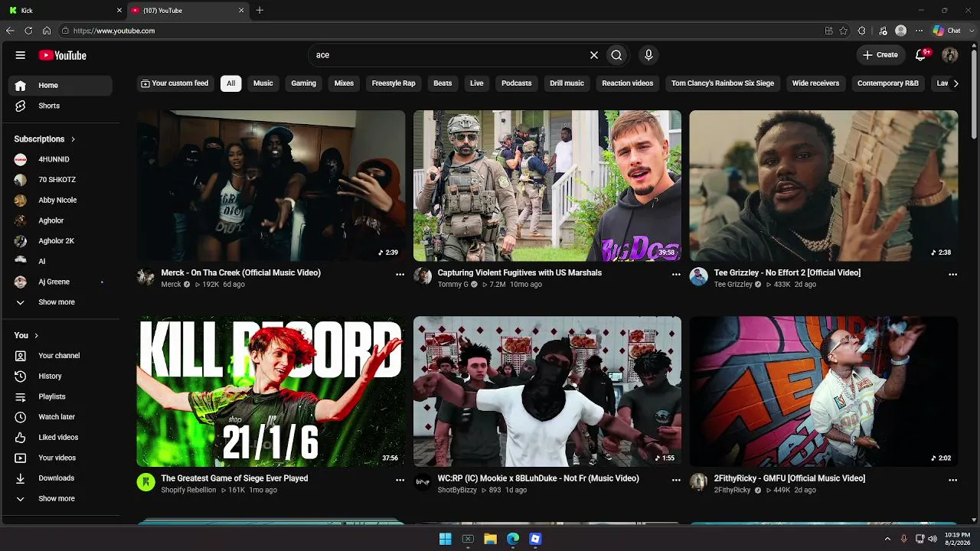Viewport: 980px width, 551px height.
Task: Play the Capturing Violent Fugitives thumbnail
Action: point(547,186)
